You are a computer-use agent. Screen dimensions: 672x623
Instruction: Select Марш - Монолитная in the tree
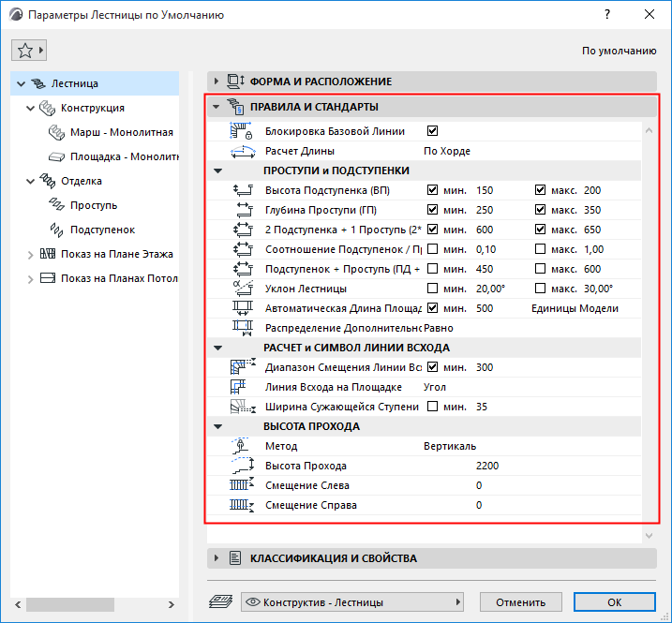[121, 132]
